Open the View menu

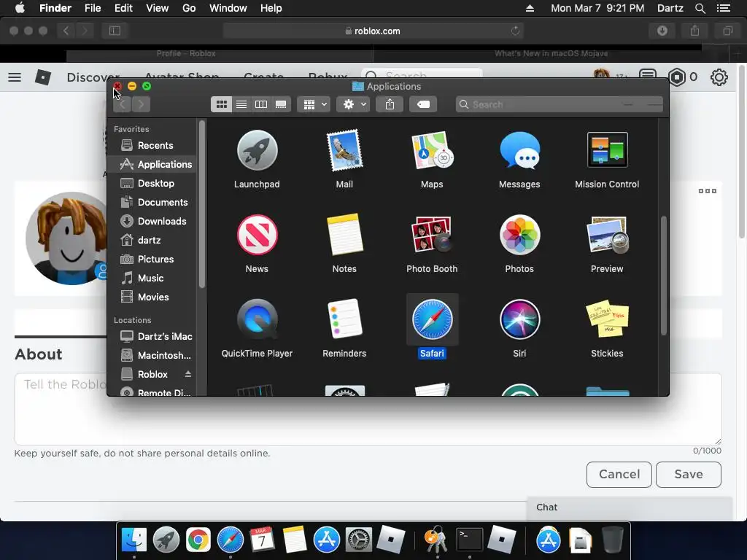click(158, 8)
